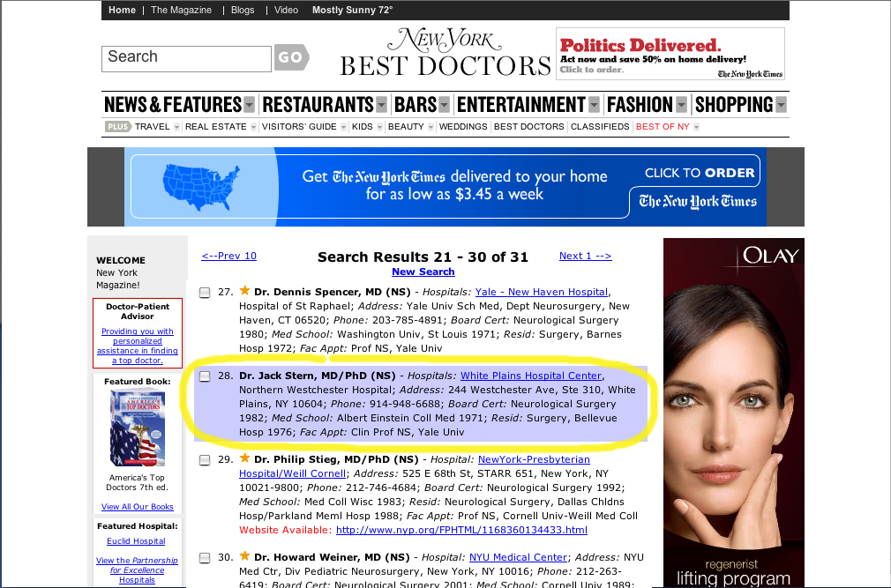
Task: Click the GO search button
Action: click(291, 57)
